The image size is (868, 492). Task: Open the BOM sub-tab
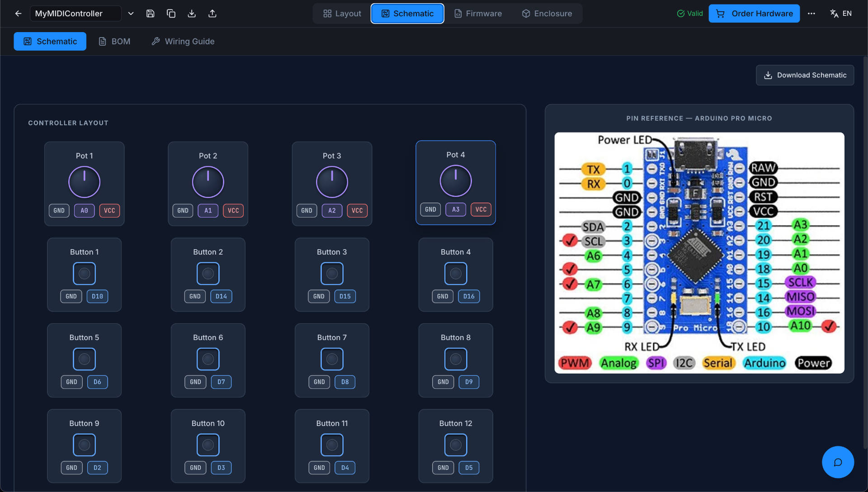pyautogui.click(x=115, y=41)
